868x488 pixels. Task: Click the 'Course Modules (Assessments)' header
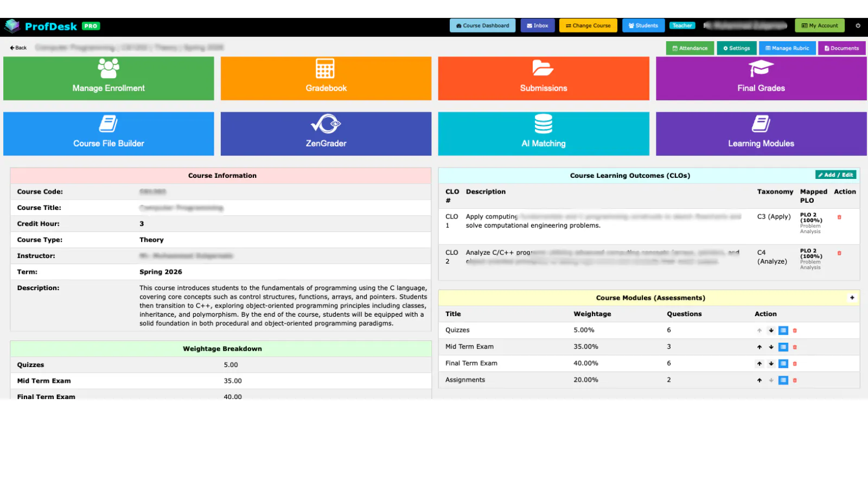pyautogui.click(x=649, y=298)
